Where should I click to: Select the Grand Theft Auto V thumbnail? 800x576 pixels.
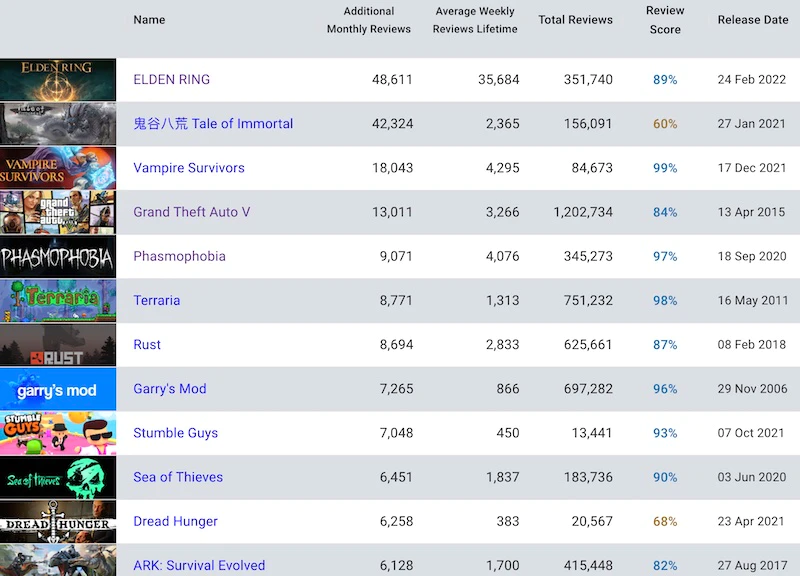(58, 212)
